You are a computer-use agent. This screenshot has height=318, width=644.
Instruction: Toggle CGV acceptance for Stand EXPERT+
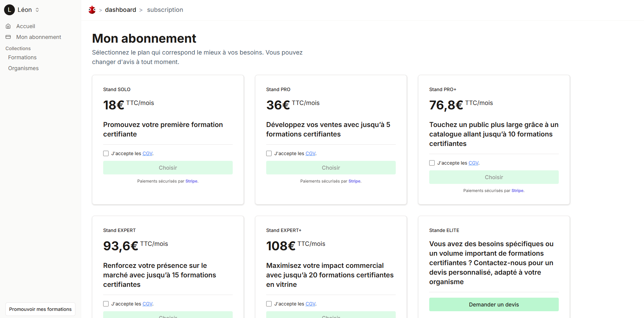click(269, 304)
